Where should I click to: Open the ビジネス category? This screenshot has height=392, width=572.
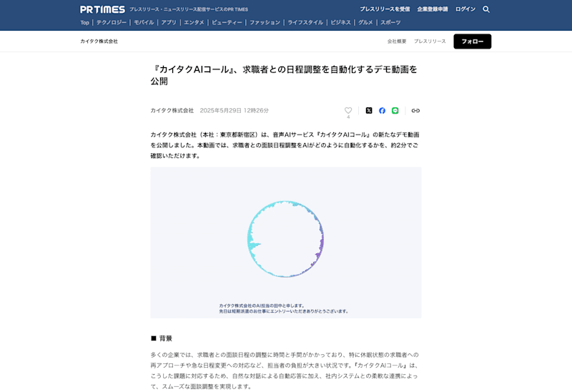340,23
